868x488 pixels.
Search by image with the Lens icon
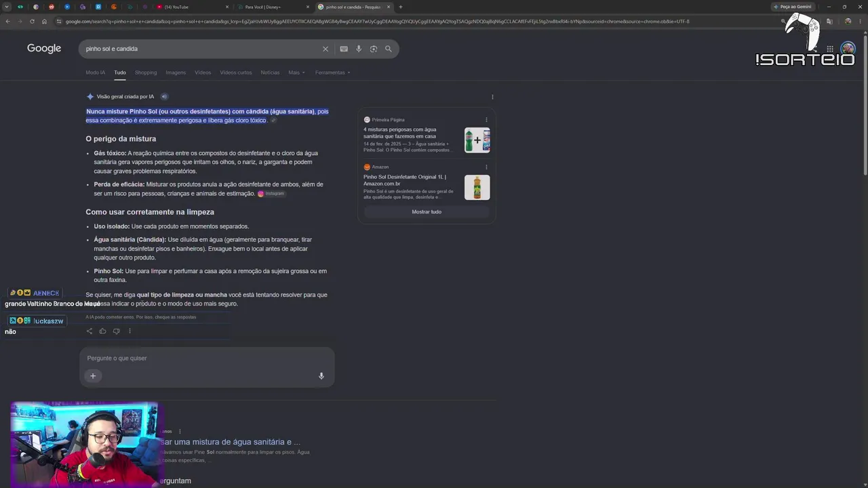374,49
